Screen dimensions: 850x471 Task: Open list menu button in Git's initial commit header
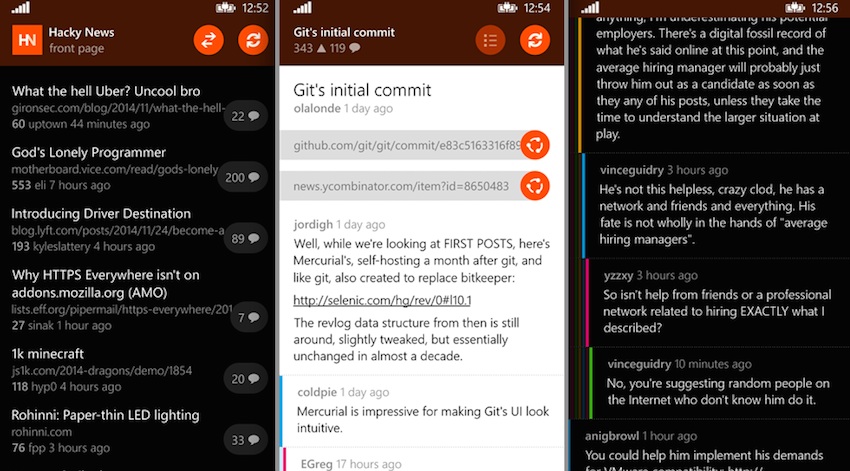click(490, 40)
